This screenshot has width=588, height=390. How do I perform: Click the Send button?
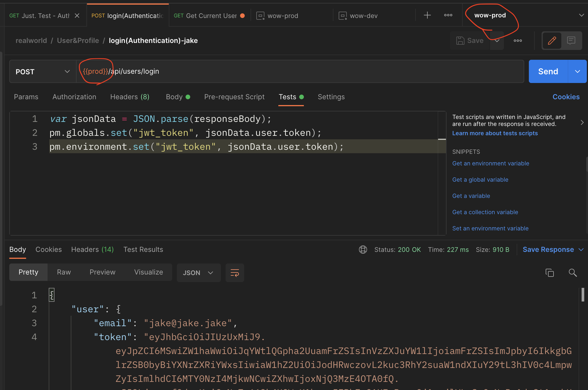(548, 72)
